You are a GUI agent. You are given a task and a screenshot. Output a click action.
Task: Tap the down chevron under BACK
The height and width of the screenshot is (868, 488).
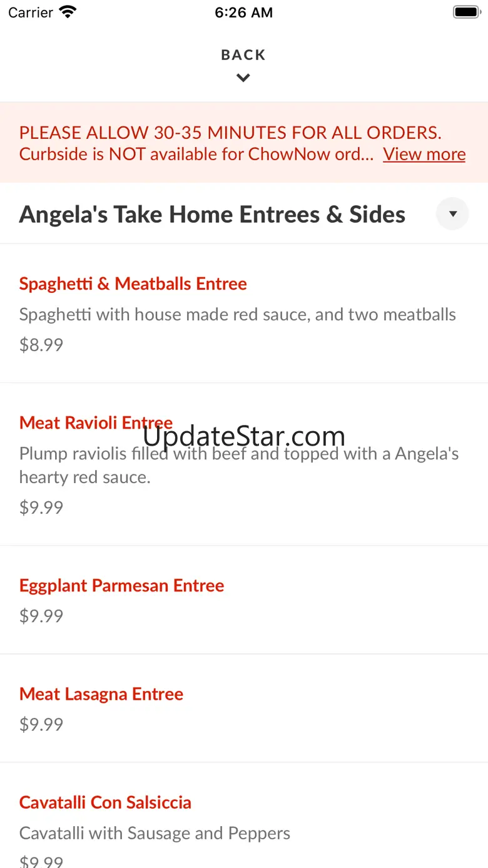(243, 78)
